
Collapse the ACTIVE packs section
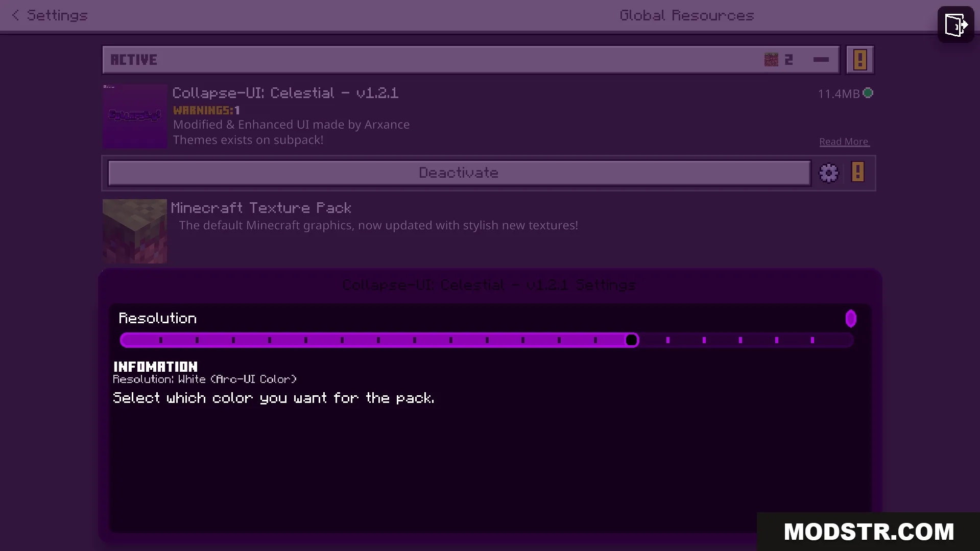(x=821, y=60)
